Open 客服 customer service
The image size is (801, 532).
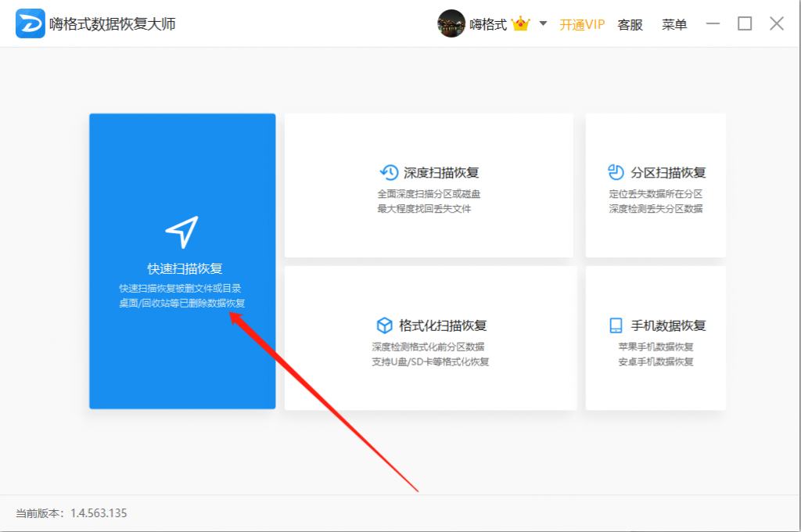630,24
